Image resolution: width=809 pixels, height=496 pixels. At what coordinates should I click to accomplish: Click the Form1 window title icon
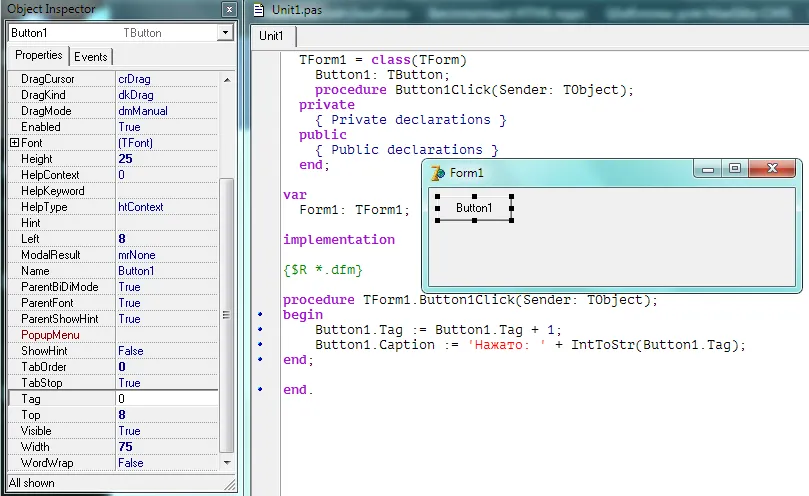coord(437,173)
